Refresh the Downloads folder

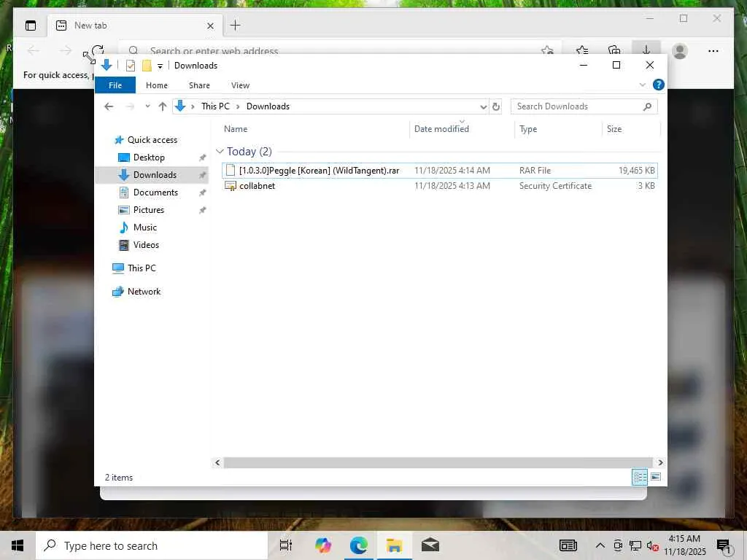click(x=496, y=106)
